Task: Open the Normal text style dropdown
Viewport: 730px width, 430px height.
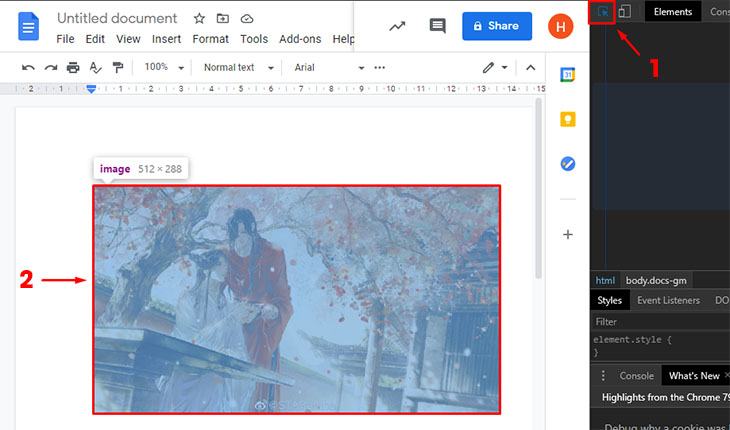Action: (x=239, y=67)
